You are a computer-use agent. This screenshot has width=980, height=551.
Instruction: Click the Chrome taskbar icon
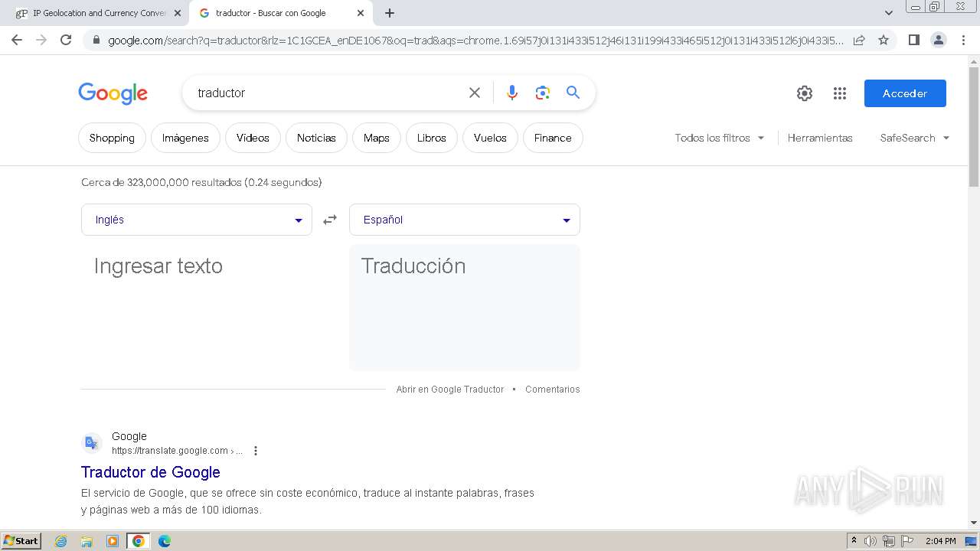coord(139,541)
